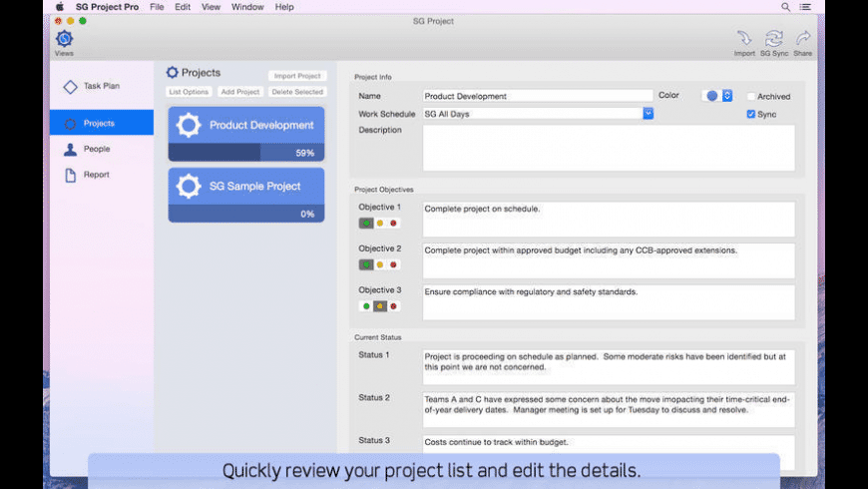Screen dimensions: 868x489
Task: Click the Projects sidebar gear icon
Action: pos(70,124)
